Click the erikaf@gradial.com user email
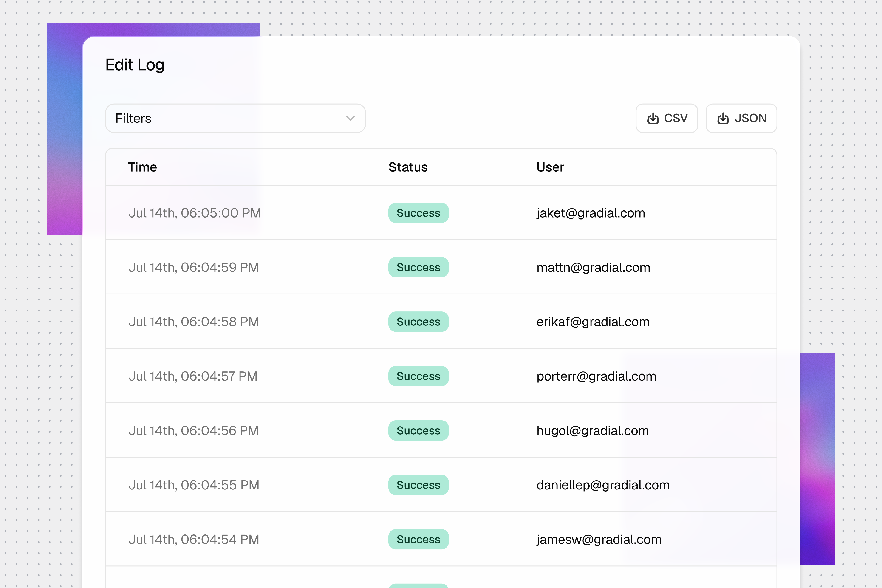 (593, 322)
